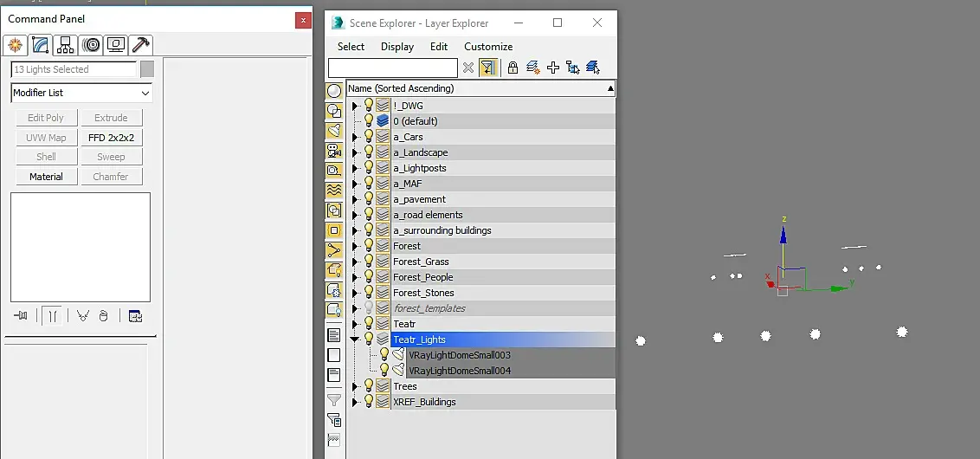This screenshot has width=980, height=459.
Task: Click the Extrude modifier button
Action: [111, 118]
